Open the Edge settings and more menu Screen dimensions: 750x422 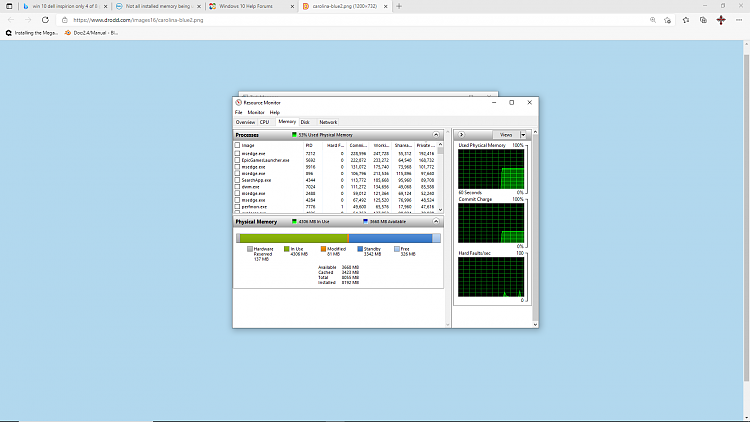pos(739,19)
